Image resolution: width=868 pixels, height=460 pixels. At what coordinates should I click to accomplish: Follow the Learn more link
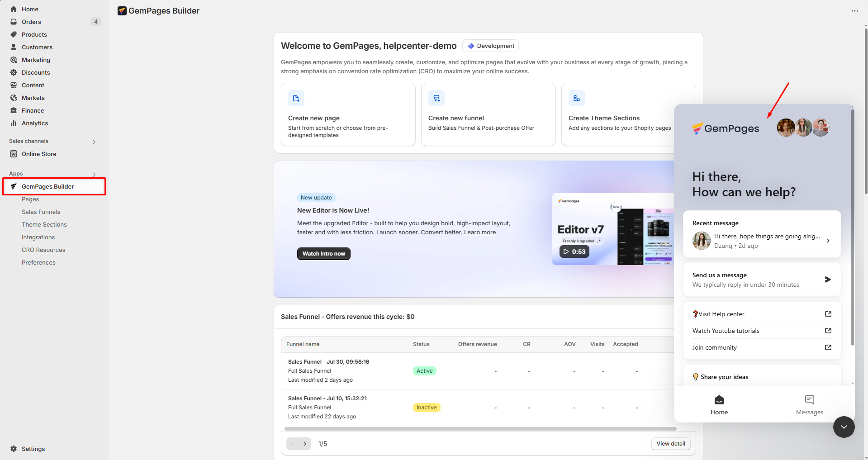tap(479, 232)
